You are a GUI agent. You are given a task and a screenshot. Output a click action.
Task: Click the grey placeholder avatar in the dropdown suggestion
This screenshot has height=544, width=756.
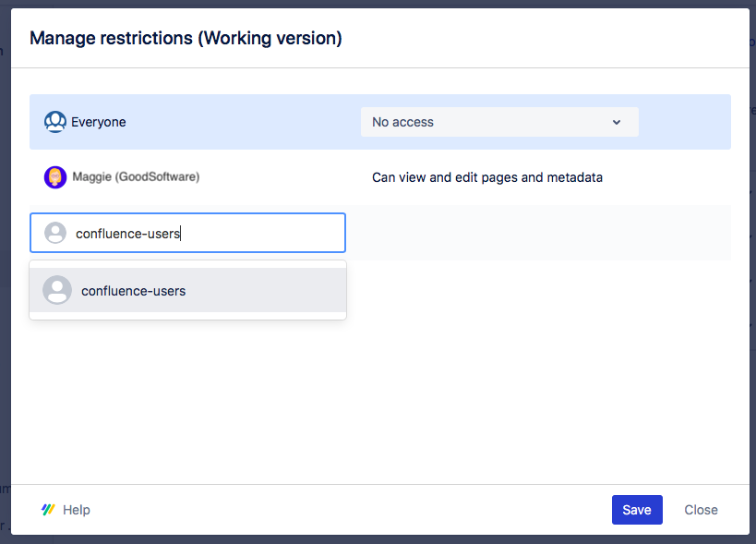point(57,290)
